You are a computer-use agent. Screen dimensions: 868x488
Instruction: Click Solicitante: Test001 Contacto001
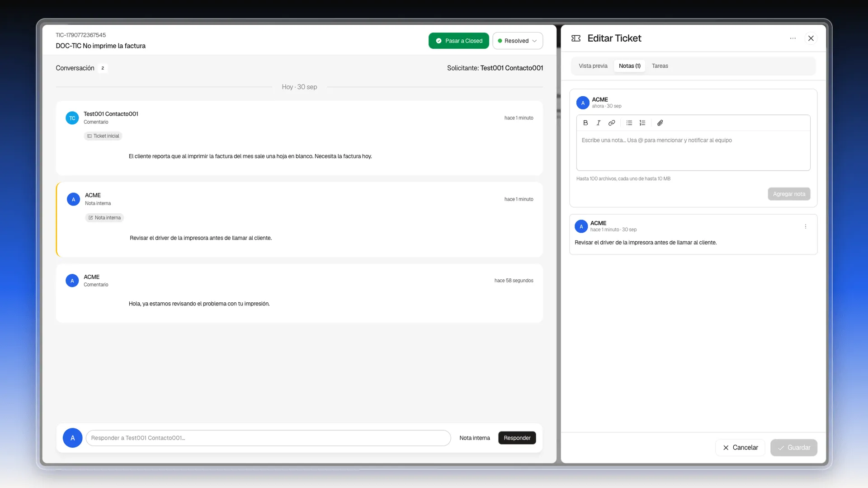[x=495, y=68]
